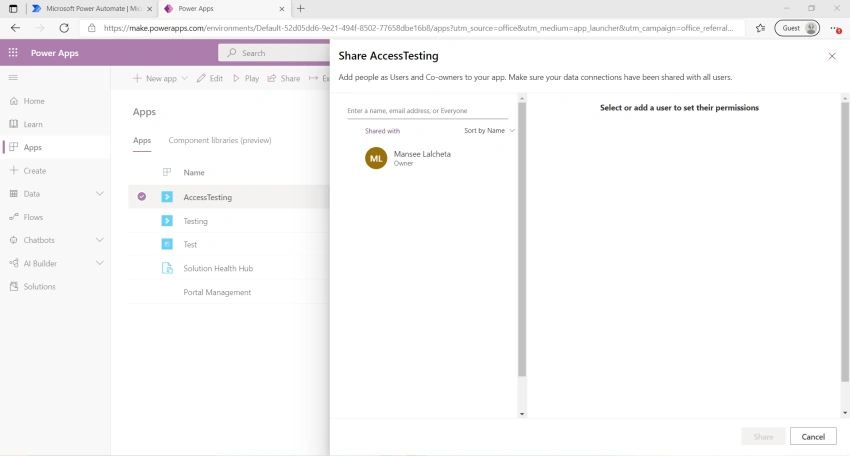The height and width of the screenshot is (456, 850).
Task: Deselect the AccessTesting row checkmark
Action: click(141, 197)
